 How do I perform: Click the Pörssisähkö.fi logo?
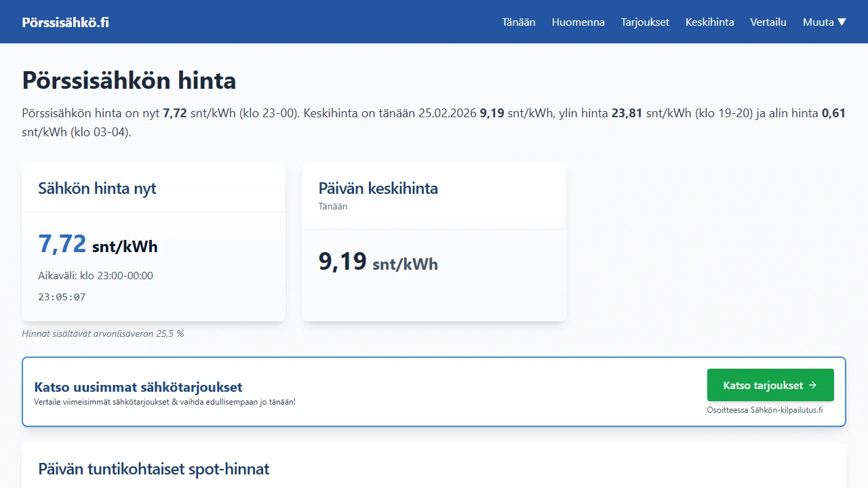[x=65, y=21]
